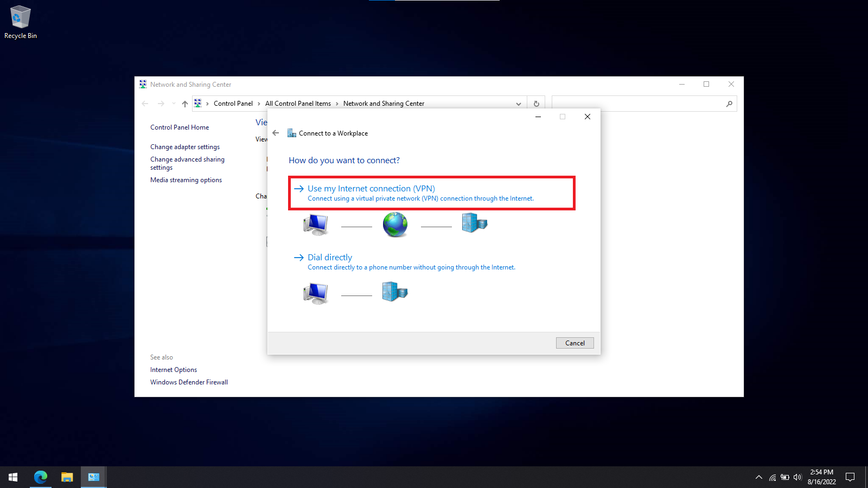Open recent locations dropdown arrow

tap(174, 104)
